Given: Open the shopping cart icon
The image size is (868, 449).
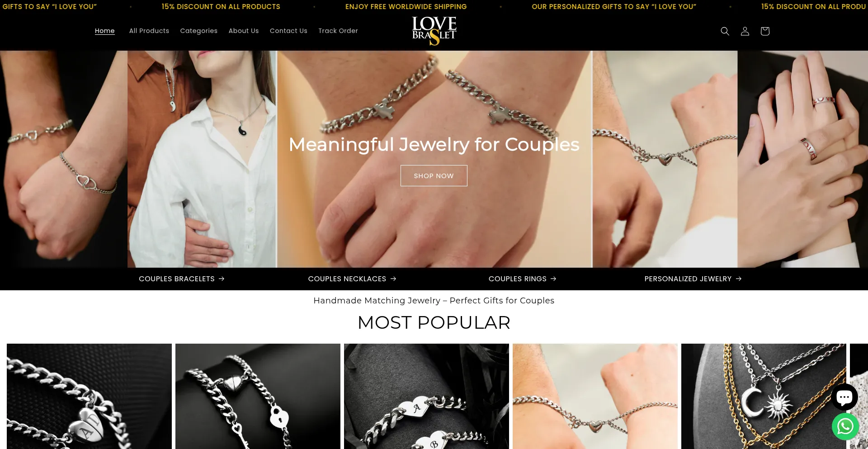Looking at the screenshot, I should click(764, 31).
